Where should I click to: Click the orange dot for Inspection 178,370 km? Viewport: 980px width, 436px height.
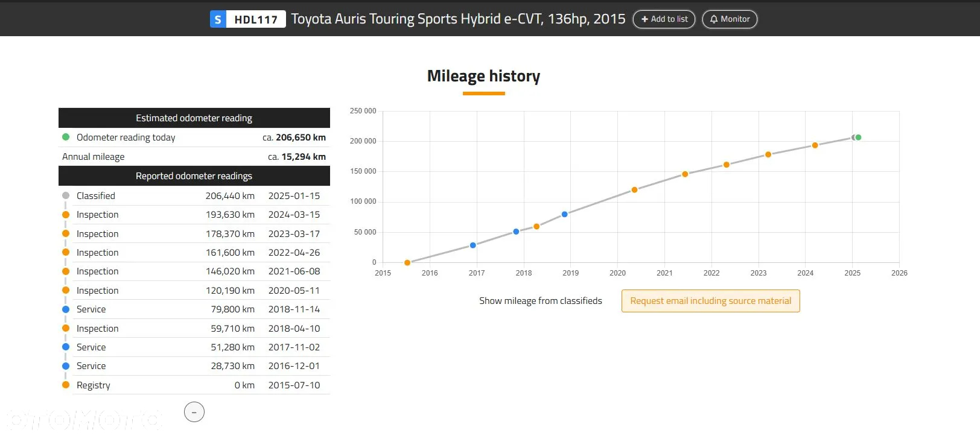[66, 233]
